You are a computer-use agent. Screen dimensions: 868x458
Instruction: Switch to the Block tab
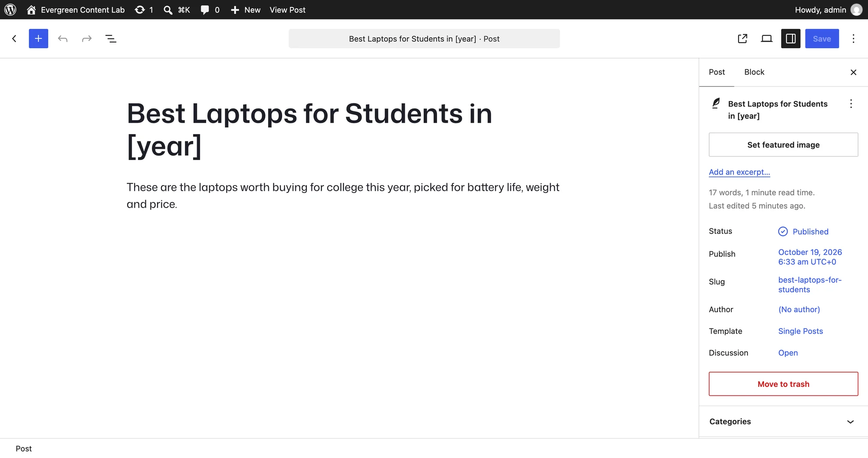click(x=754, y=72)
